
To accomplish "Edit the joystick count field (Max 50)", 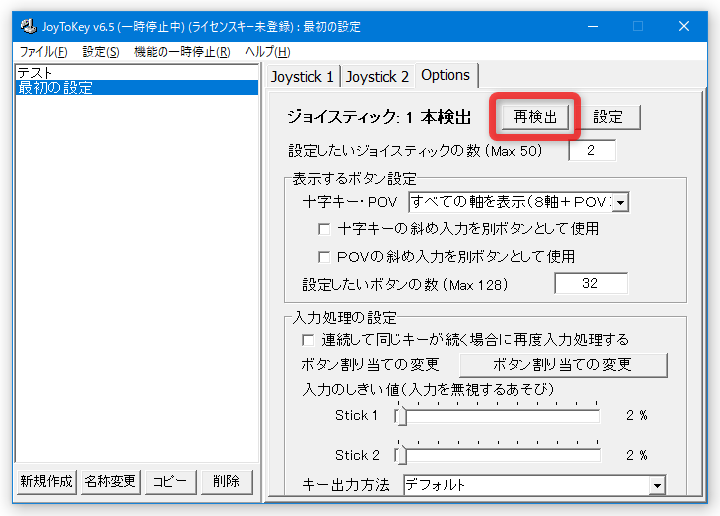I will tap(591, 150).
